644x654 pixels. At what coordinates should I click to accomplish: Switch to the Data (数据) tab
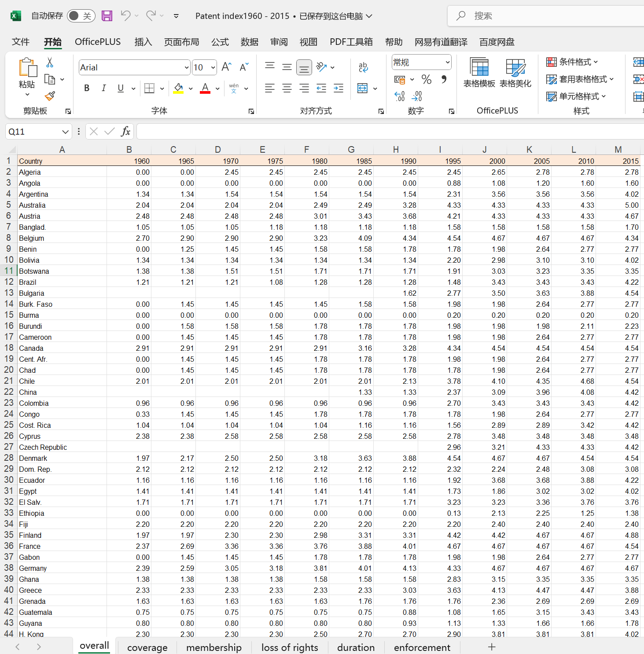point(250,42)
